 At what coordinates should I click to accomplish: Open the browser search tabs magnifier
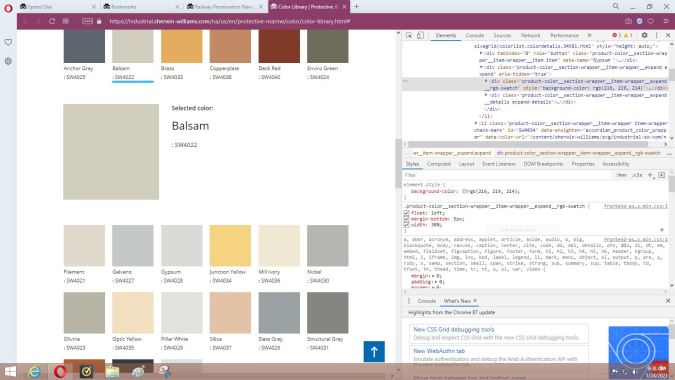coord(616,6)
